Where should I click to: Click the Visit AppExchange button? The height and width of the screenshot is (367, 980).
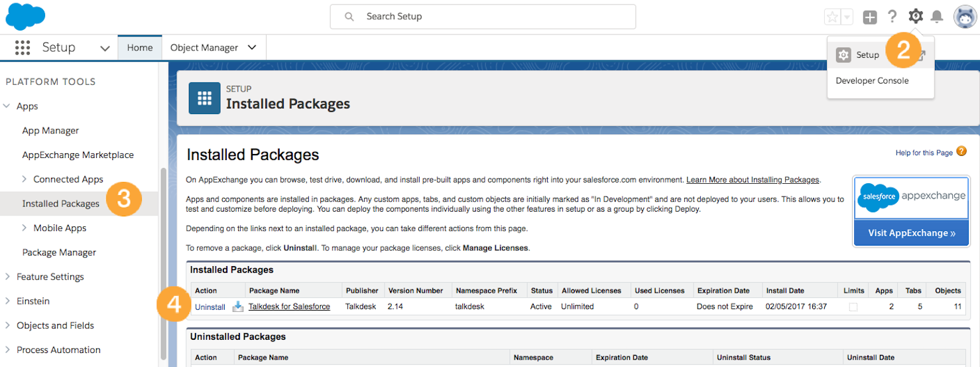[911, 233]
